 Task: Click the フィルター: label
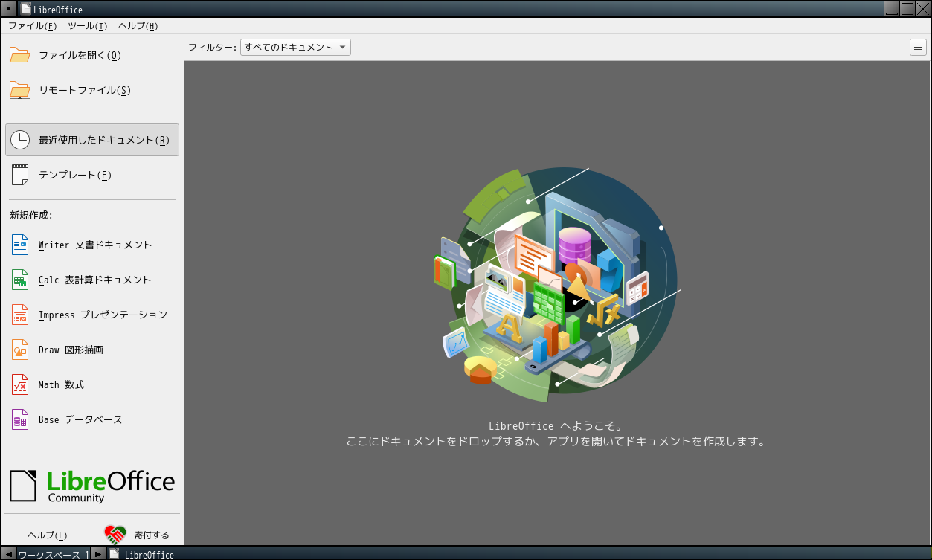212,48
